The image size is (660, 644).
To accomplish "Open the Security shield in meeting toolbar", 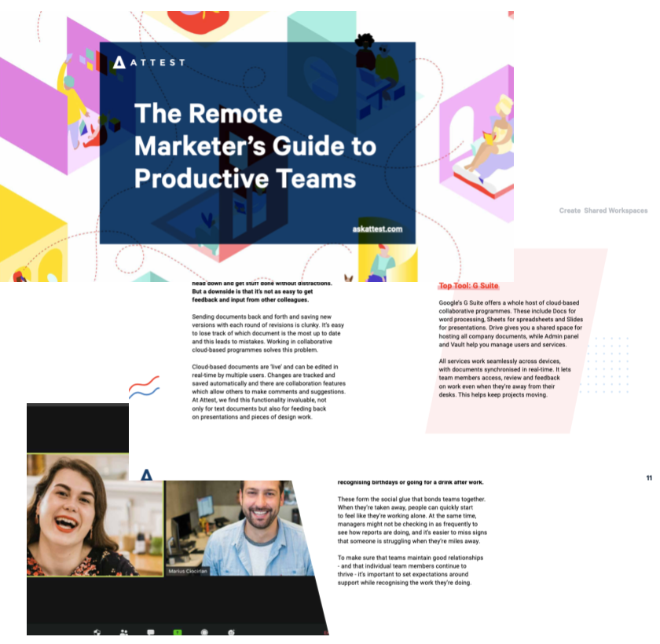I will coord(97,631).
